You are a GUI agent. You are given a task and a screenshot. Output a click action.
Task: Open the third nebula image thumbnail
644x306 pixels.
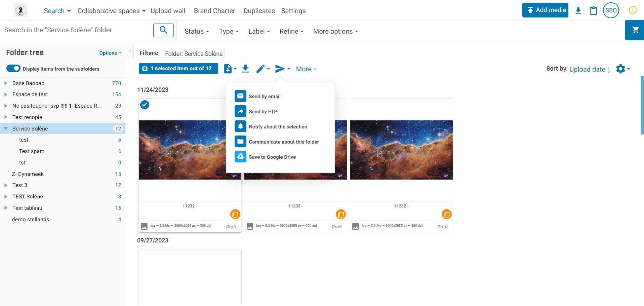[x=401, y=150]
